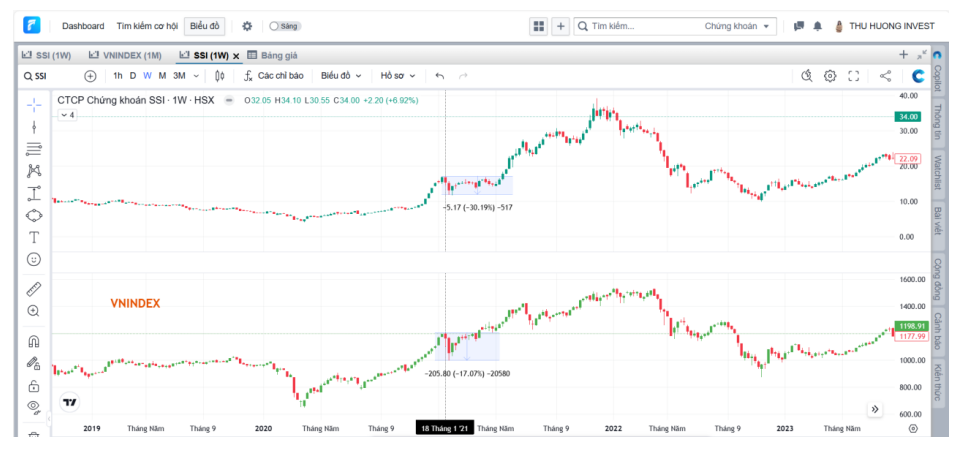
Task: Open the Thông tin side panel tab
Action: coord(937,123)
